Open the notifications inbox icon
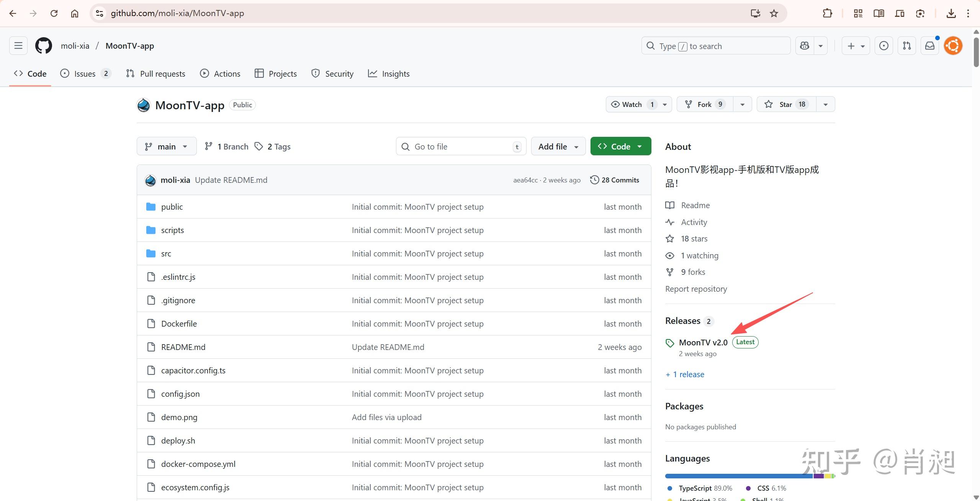980x501 pixels. click(x=930, y=46)
